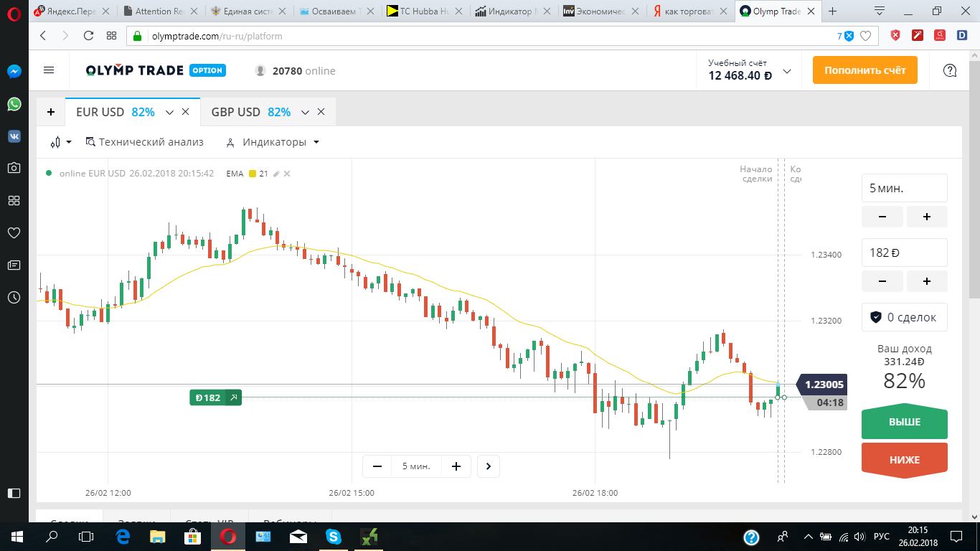Viewport: 980px width, 551px height.
Task: Edit the EMA indicator with pencil icon
Action: tap(276, 174)
